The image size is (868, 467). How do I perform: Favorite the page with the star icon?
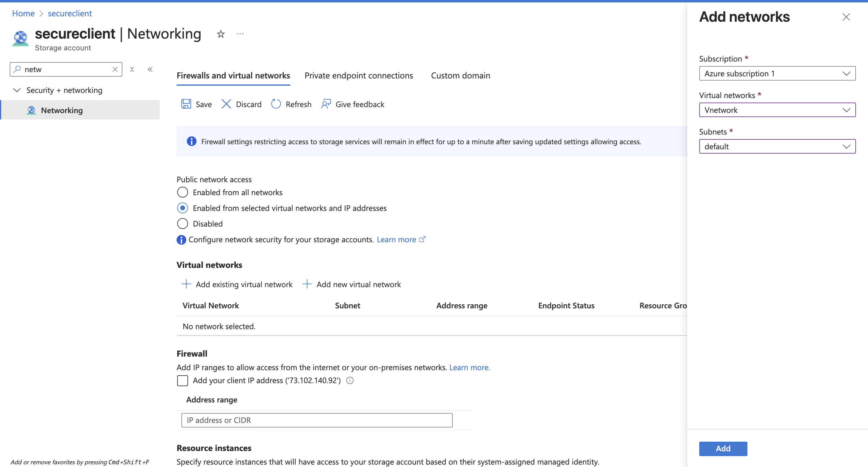221,34
